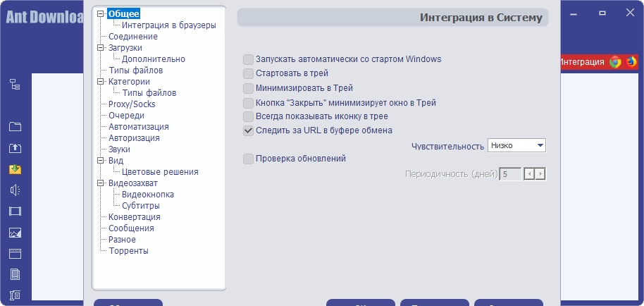Select Общее in the settings tree
The width and height of the screenshot is (644, 306).
click(123, 13)
